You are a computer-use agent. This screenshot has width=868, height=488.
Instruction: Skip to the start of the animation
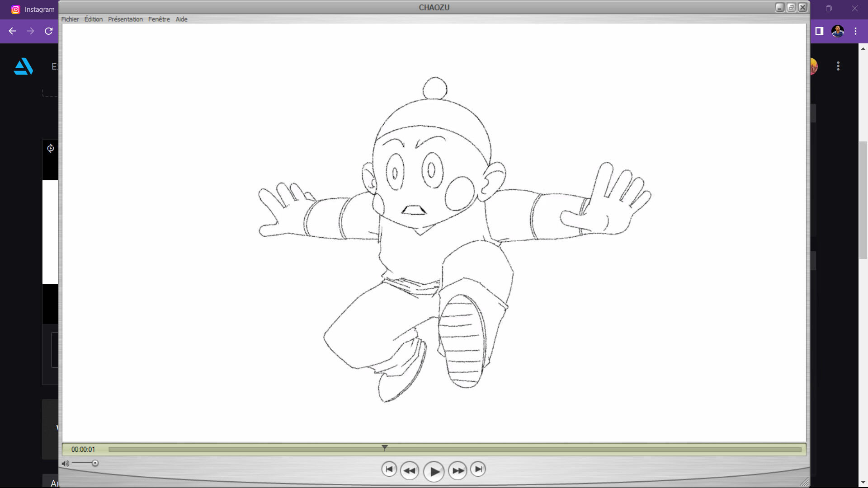389,469
